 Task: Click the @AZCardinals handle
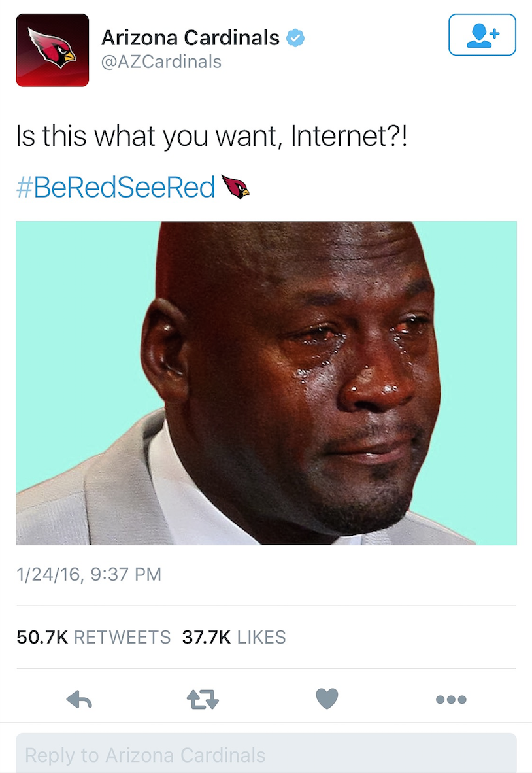coord(161,62)
